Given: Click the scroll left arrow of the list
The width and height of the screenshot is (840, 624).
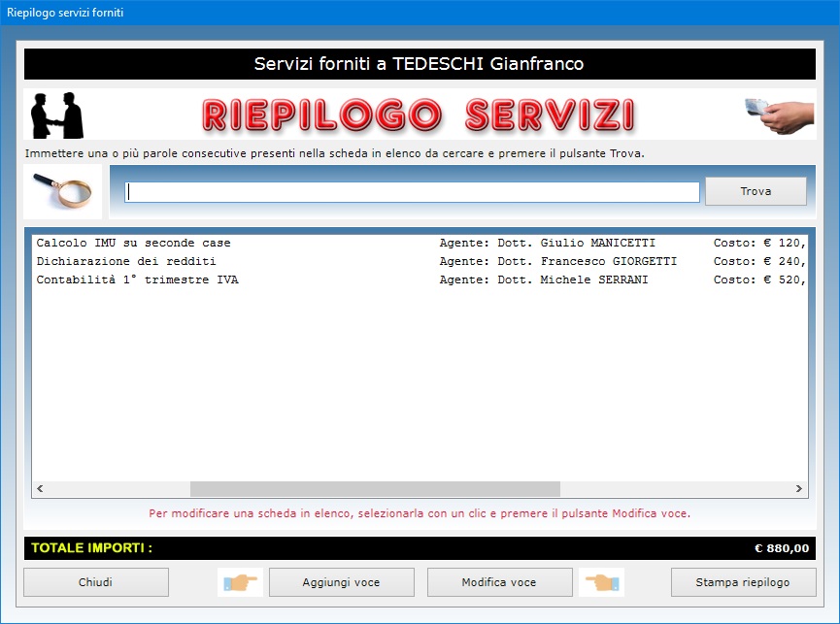Looking at the screenshot, I should pos(40,488).
